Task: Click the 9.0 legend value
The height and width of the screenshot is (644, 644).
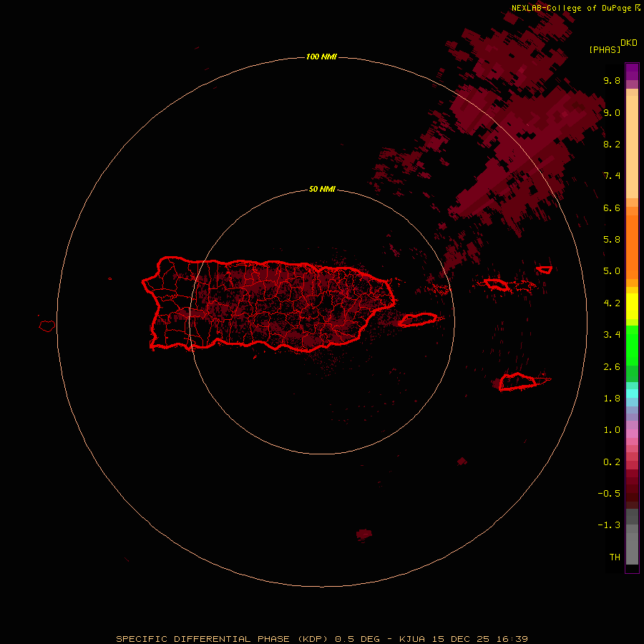Action: click(612, 112)
